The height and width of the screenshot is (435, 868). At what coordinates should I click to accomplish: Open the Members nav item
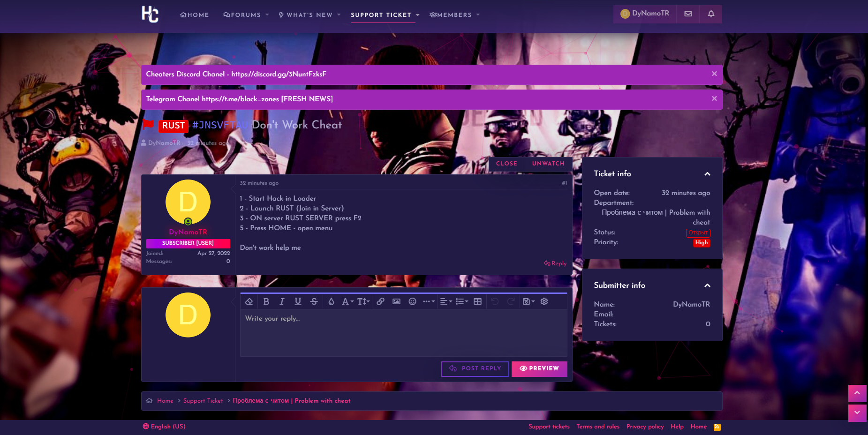451,15
